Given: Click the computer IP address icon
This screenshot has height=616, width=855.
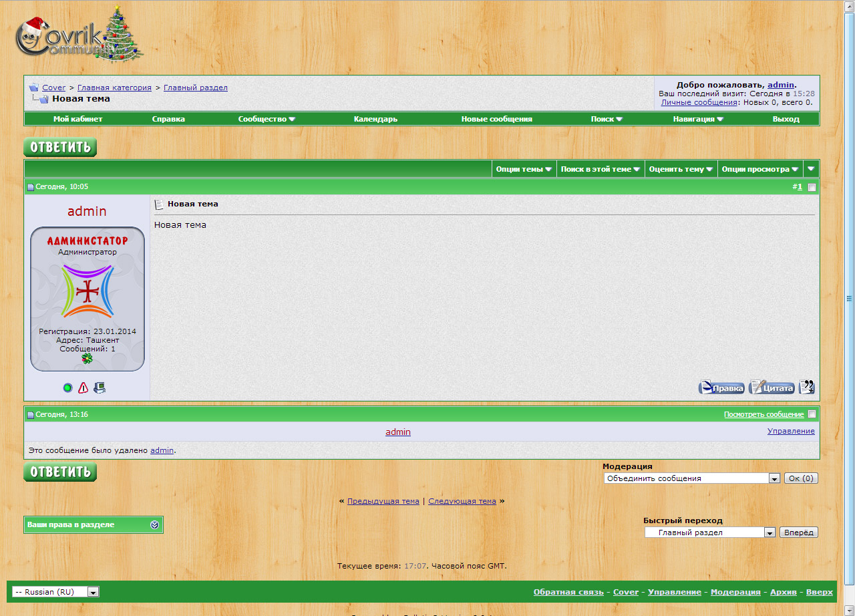Looking at the screenshot, I should (100, 388).
